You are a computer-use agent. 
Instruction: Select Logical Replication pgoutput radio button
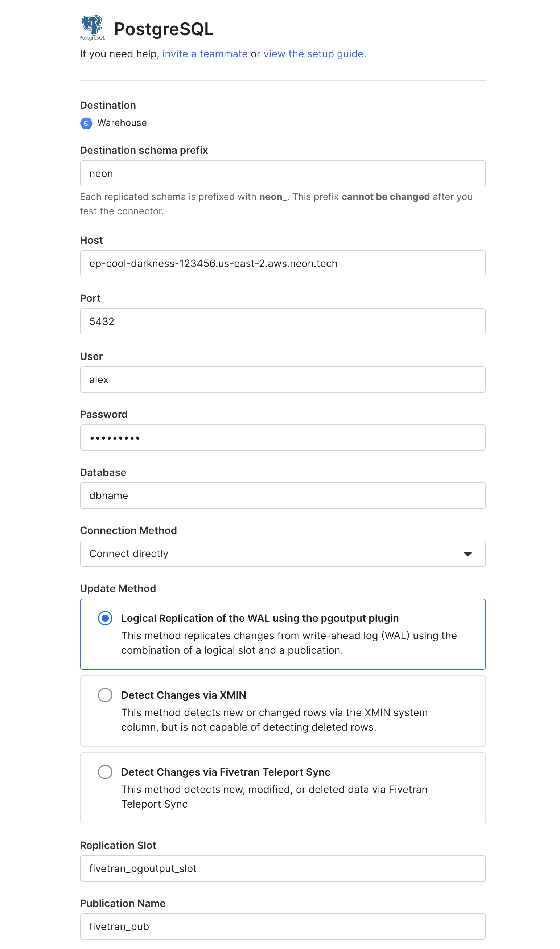coord(105,618)
